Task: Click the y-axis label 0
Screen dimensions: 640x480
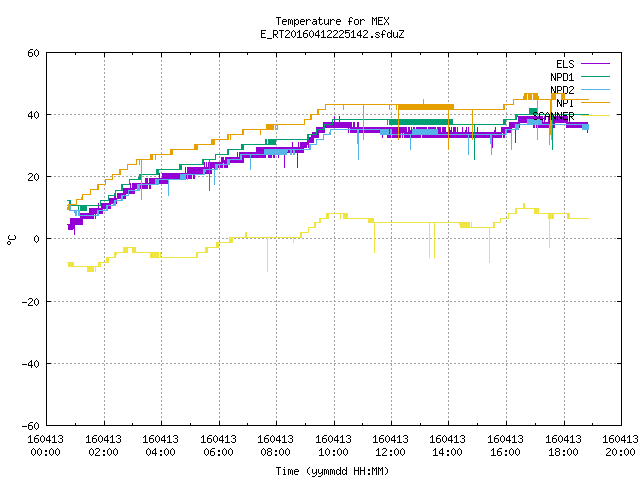Action: click(x=36, y=239)
